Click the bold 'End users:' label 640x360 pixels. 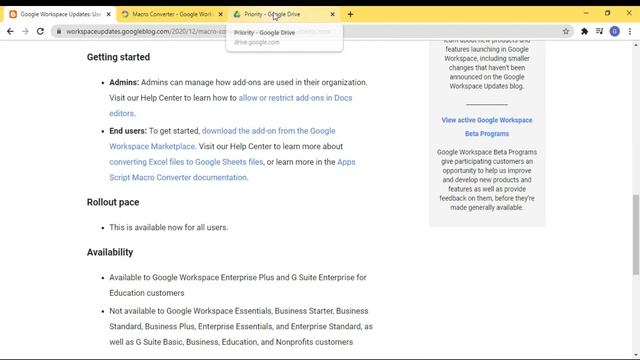[128, 131]
